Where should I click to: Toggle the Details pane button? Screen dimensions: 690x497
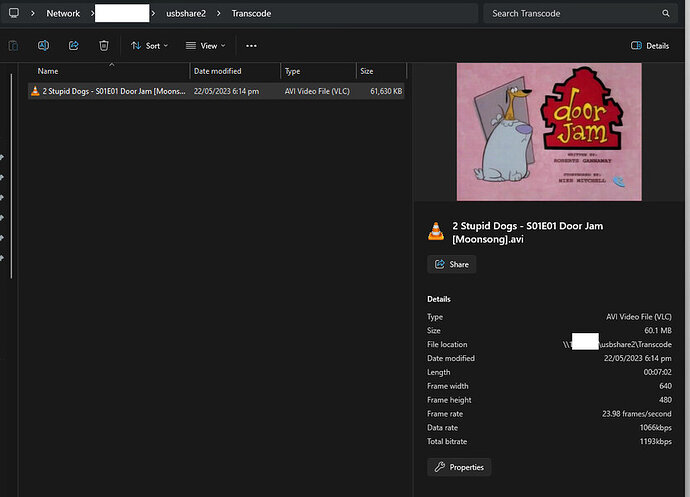[x=650, y=46]
